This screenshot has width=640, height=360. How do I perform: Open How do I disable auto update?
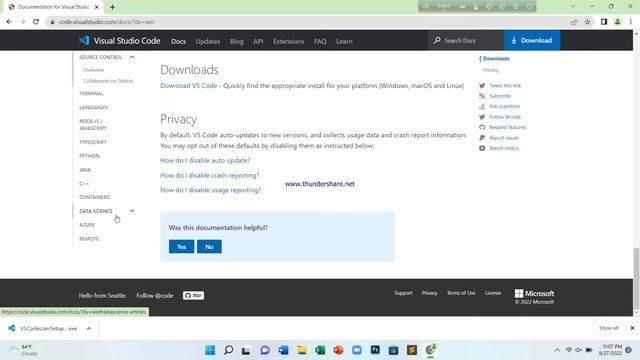[x=205, y=160]
